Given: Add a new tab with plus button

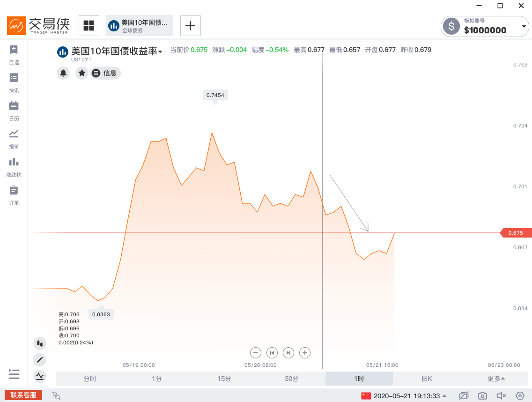Looking at the screenshot, I should click(190, 25).
